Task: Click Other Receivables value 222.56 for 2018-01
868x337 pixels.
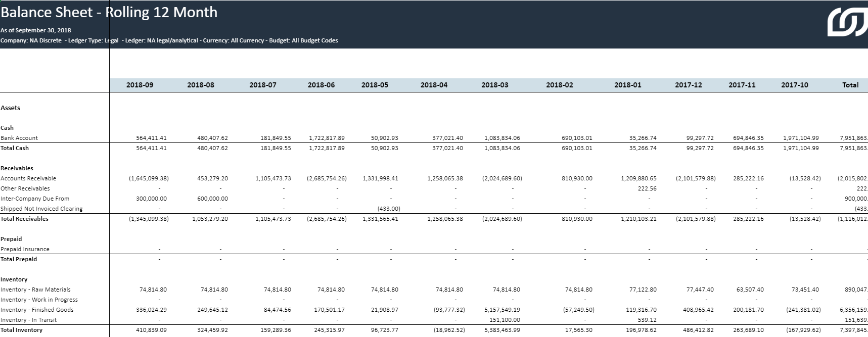Action: 648,188
